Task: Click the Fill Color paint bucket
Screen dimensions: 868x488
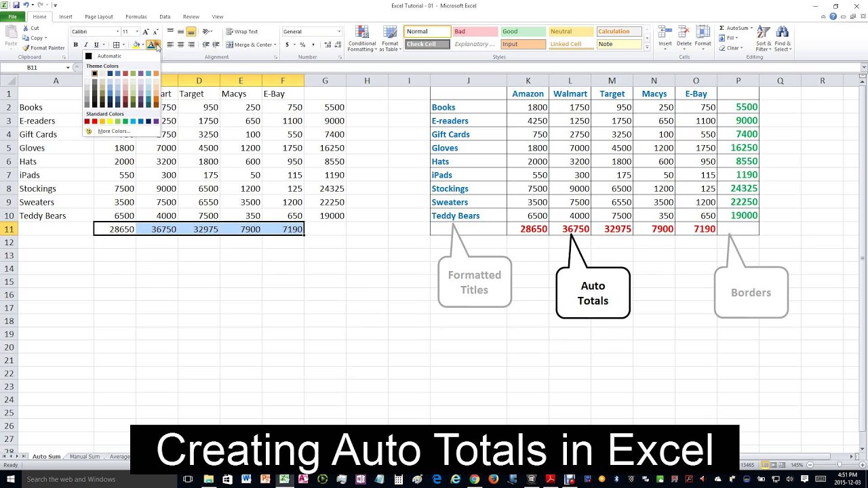Action: pos(136,45)
